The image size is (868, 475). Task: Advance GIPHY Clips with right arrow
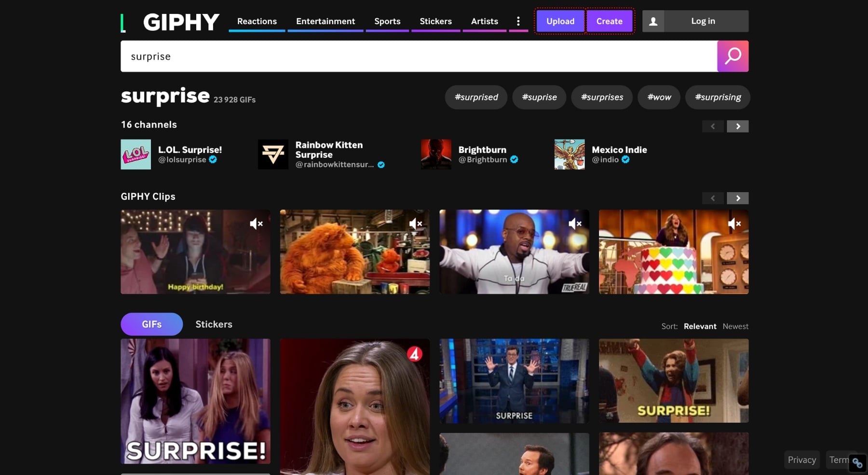(738, 198)
